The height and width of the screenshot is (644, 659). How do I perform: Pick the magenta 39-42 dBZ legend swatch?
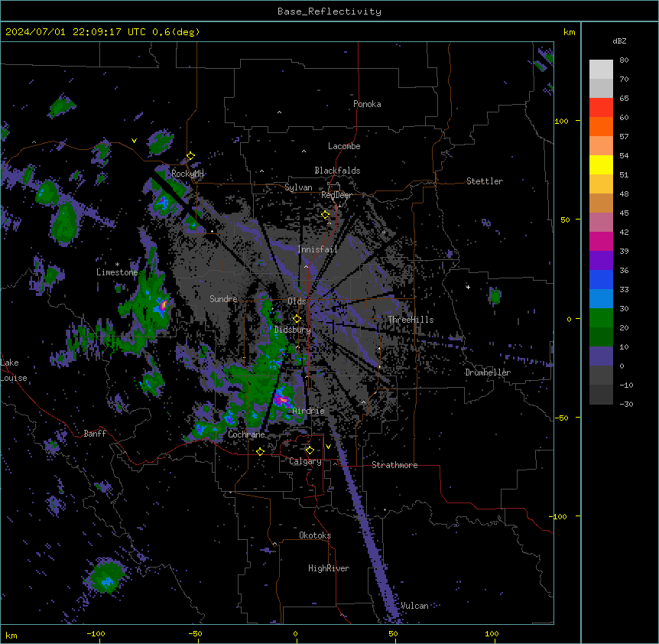(601, 241)
